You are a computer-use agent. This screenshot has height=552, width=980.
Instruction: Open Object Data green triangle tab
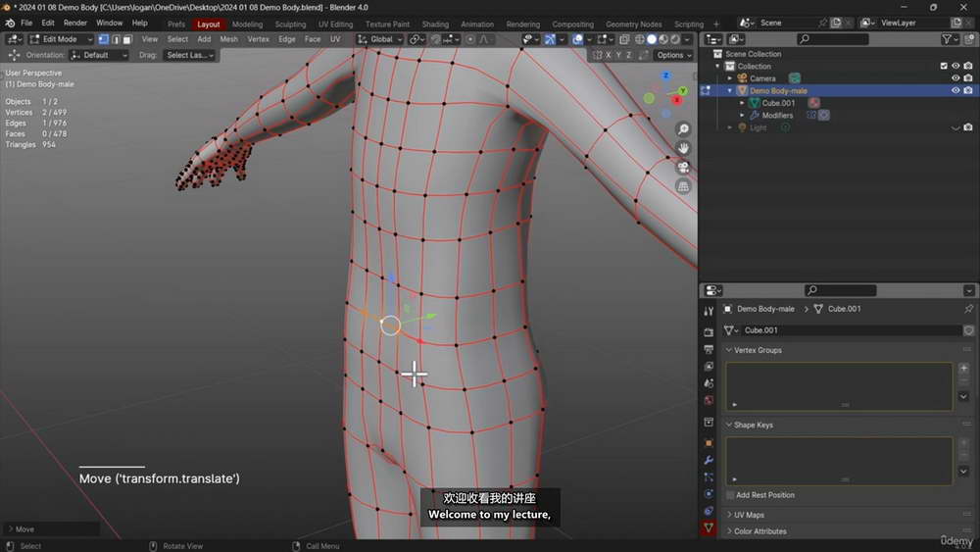click(x=709, y=527)
